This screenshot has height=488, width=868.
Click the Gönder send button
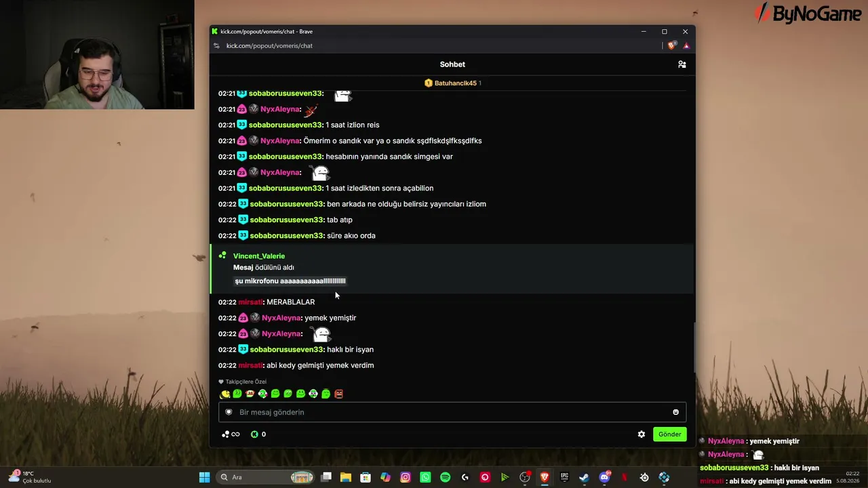coord(669,434)
